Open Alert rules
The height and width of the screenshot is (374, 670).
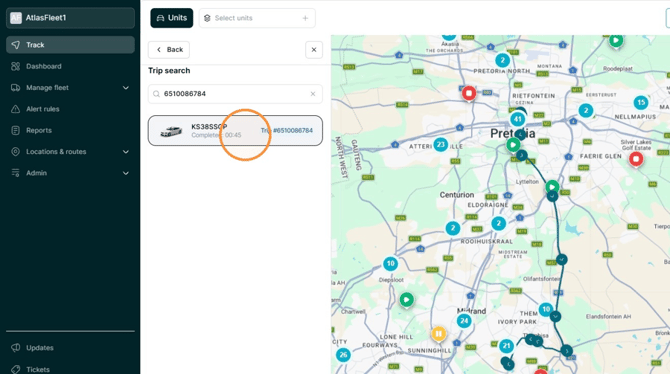pos(70,109)
